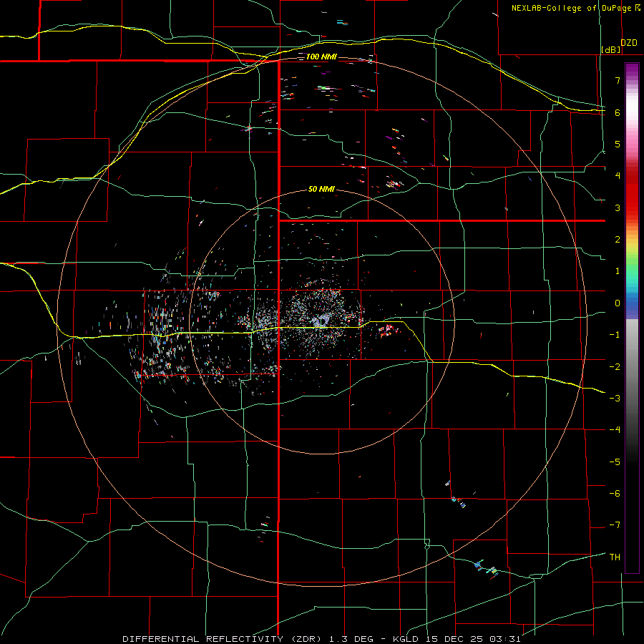Click the positive 5 dB scale label
Viewport: 644px width, 644px height.
click(618, 144)
